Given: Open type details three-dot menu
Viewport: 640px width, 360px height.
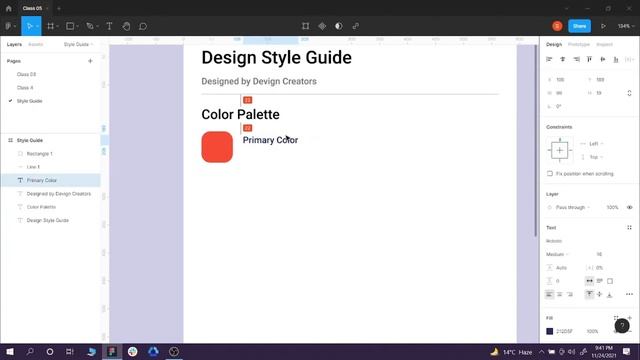Looking at the screenshot, I should click(x=629, y=294).
